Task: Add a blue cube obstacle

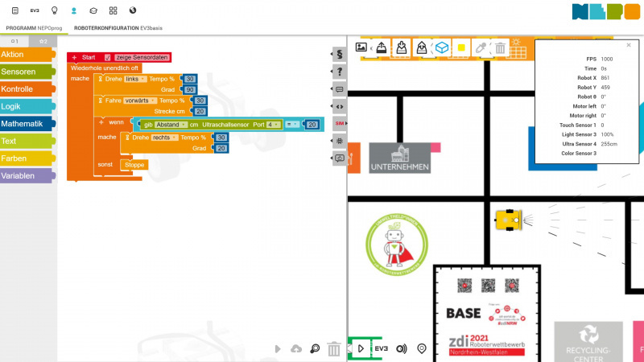Action: pos(441,47)
